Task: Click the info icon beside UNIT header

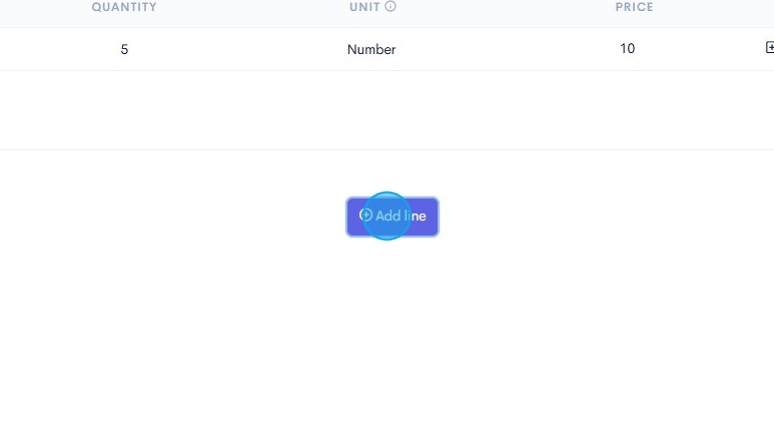Action: click(x=390, y=6)
